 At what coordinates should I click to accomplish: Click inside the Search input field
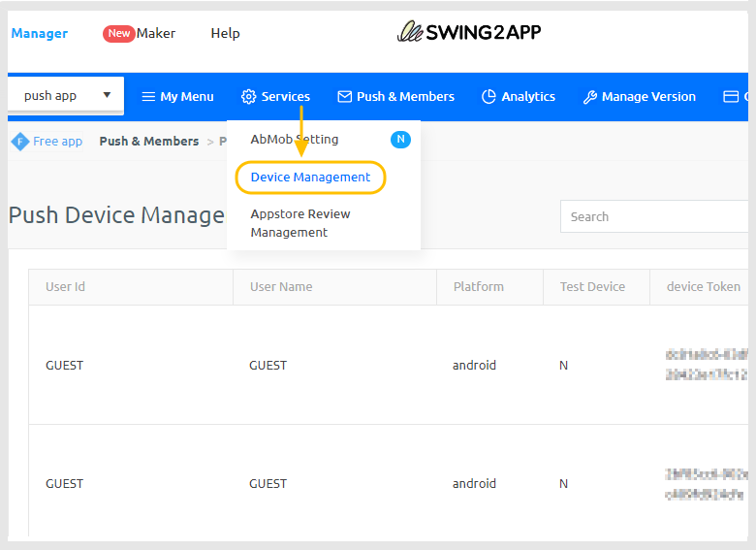(x=654, y=216)
